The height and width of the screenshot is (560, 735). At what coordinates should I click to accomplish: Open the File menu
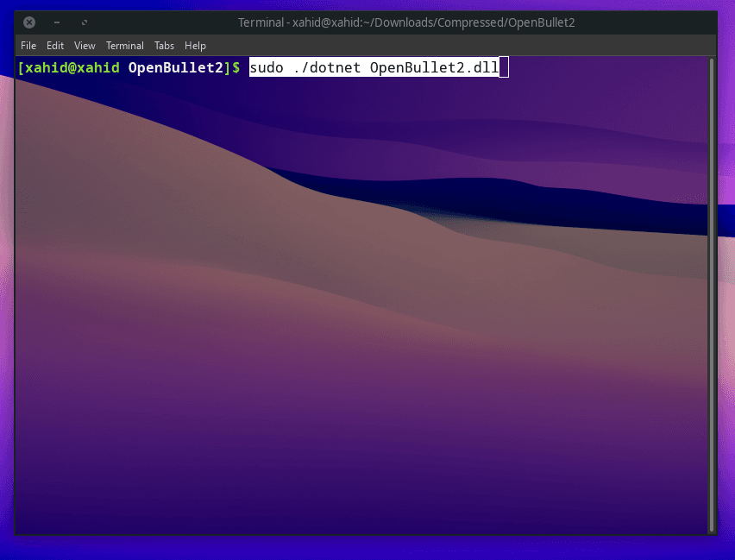coord(28,45)
